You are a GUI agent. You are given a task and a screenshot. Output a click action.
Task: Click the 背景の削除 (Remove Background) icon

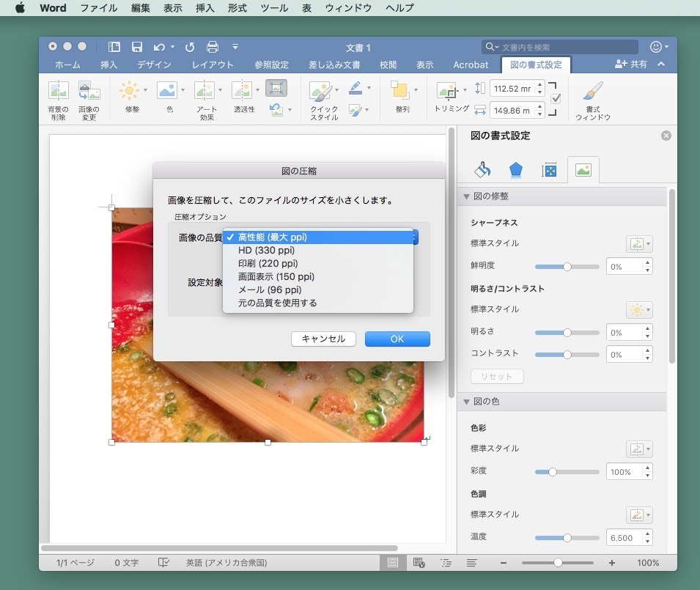coord(58,91)
